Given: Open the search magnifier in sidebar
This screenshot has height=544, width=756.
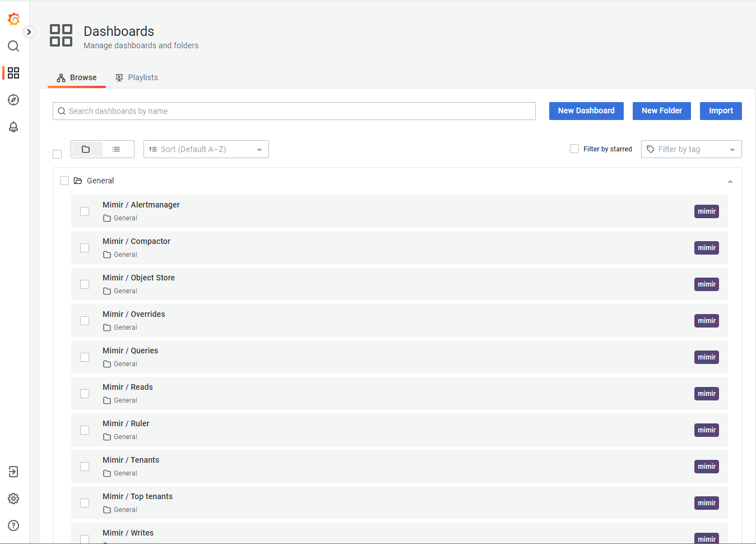Looking at the screenshot, I should (x=13, y=46).
